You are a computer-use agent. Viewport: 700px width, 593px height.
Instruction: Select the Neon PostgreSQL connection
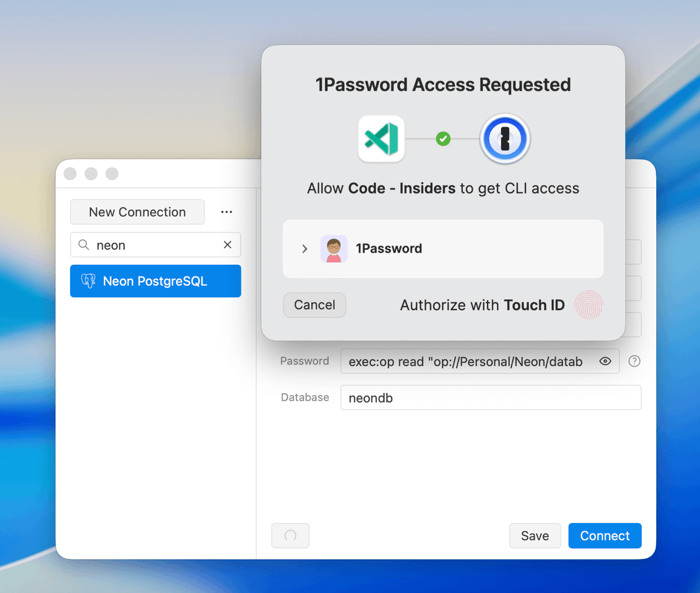coord(156,281)
